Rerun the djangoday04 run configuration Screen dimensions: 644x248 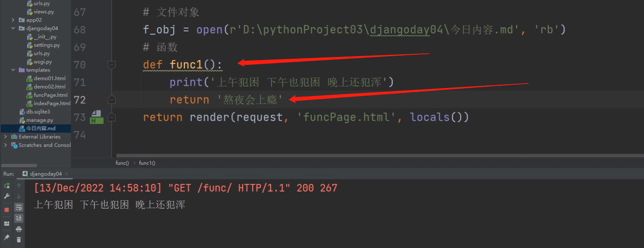(x=7, y=186)
